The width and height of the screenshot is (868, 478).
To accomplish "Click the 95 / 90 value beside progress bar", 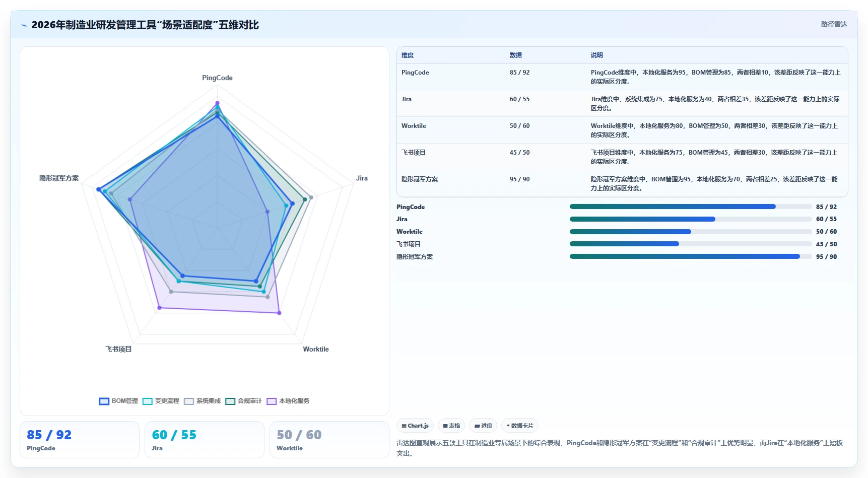I will point(826,257).
